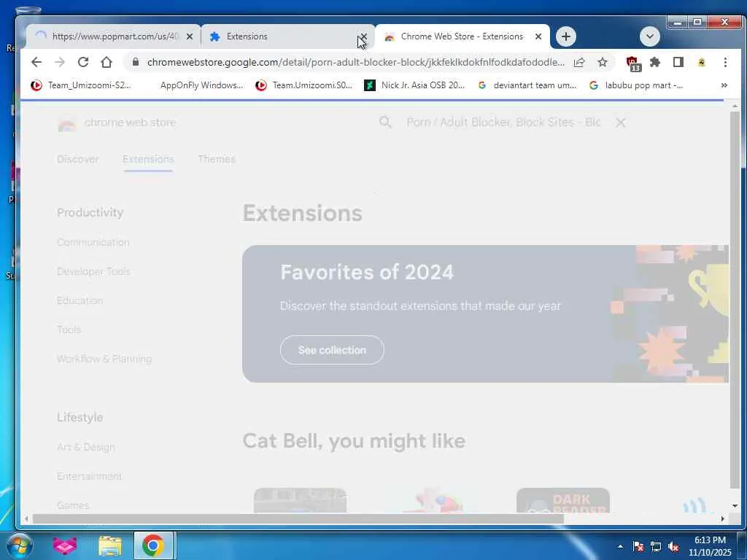The height and width of the screenshot is (560, 747).
Task: Close the popmart.com tab
Action: (190, 36)
